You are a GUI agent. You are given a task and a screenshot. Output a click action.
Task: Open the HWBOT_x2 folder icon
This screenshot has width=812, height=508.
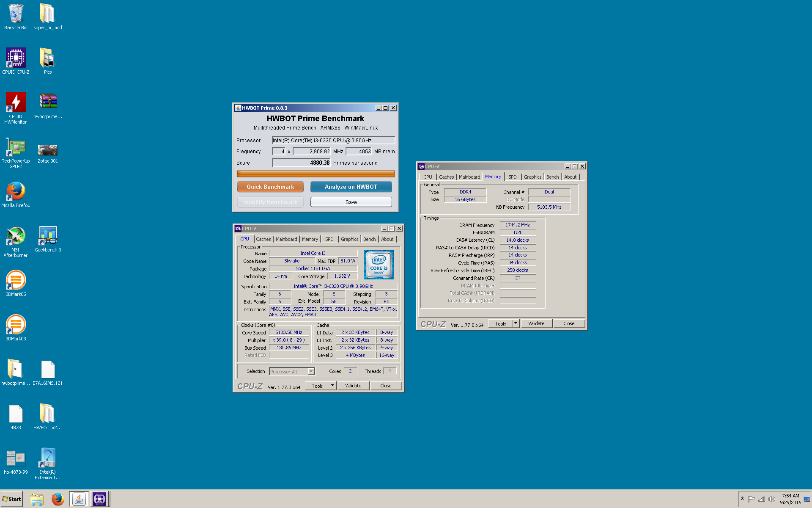[47, 417]
